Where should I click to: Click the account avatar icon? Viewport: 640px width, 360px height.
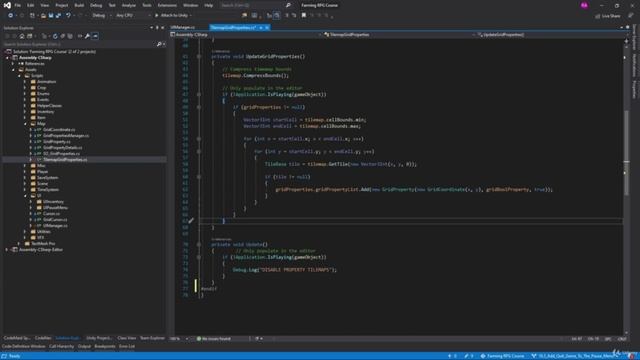584,5
